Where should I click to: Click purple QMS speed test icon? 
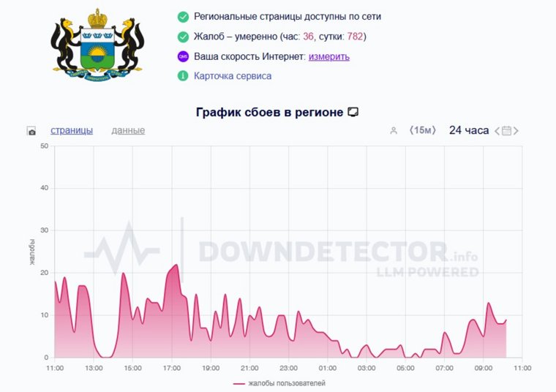pyautogui.click(x=183, y=56)
